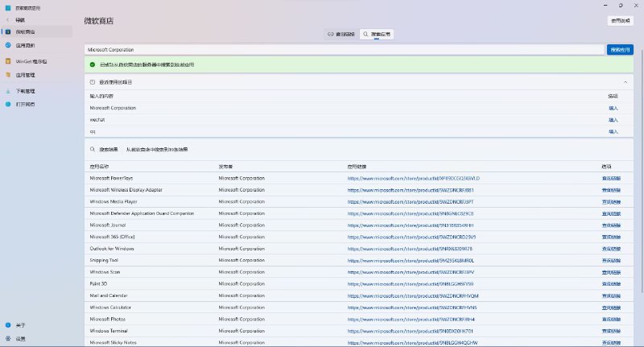644x347 pixels.
Task: Click Query Link for Windows Media Player
Action: (x=611, y=201)
